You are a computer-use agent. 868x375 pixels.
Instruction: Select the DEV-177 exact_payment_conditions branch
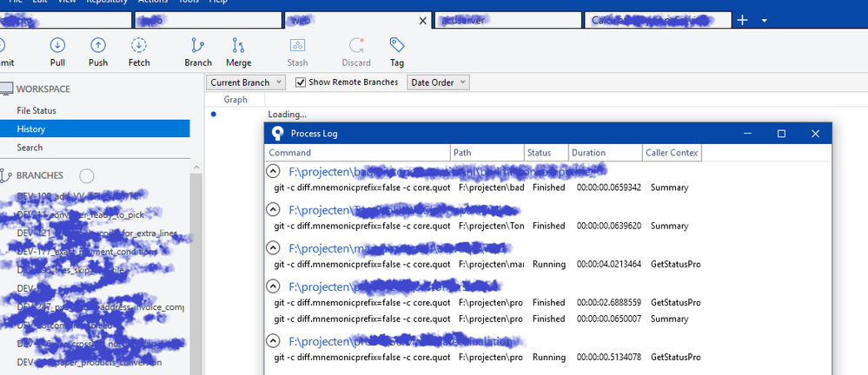tap(87, 252)
